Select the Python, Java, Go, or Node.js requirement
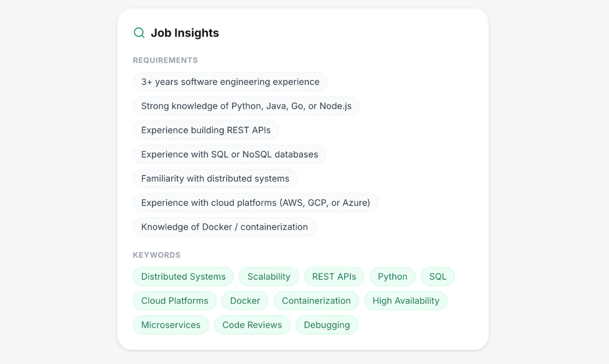609x364 pixels. tap(246, 106)
